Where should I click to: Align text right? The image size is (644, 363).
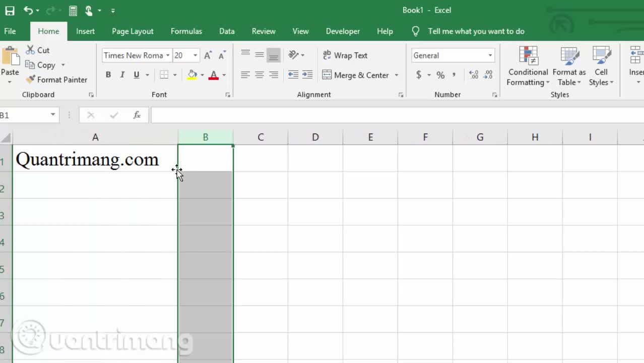[274, 75]
